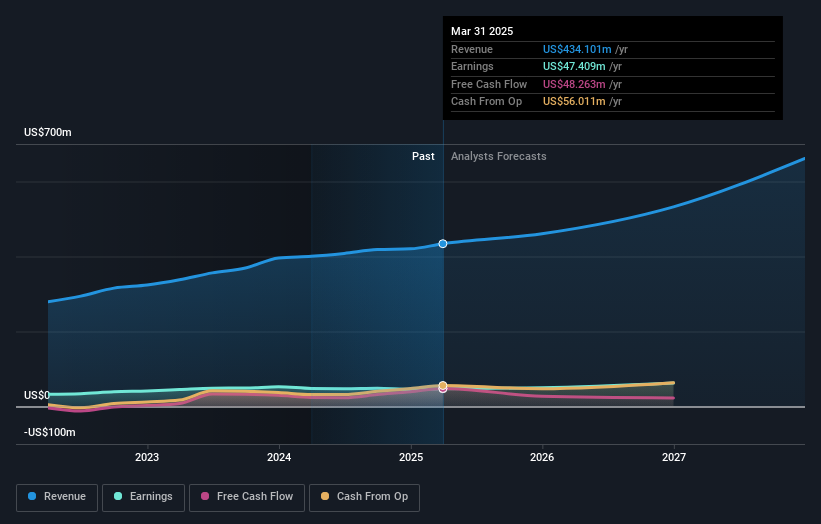Screen dimensions: 821x524
Task: Click the Free Cash Flow tooltip row label
Action: [489, 84]
